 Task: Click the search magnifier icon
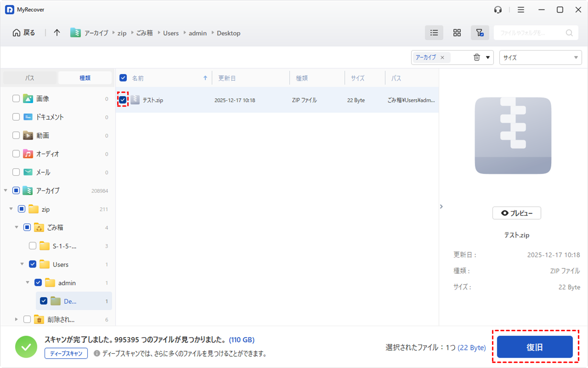569,33
